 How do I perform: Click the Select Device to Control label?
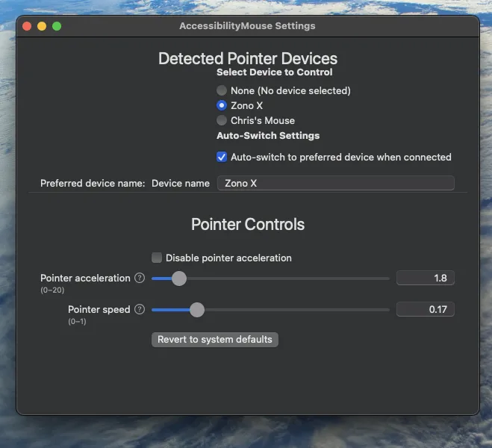tap(274, 72)
